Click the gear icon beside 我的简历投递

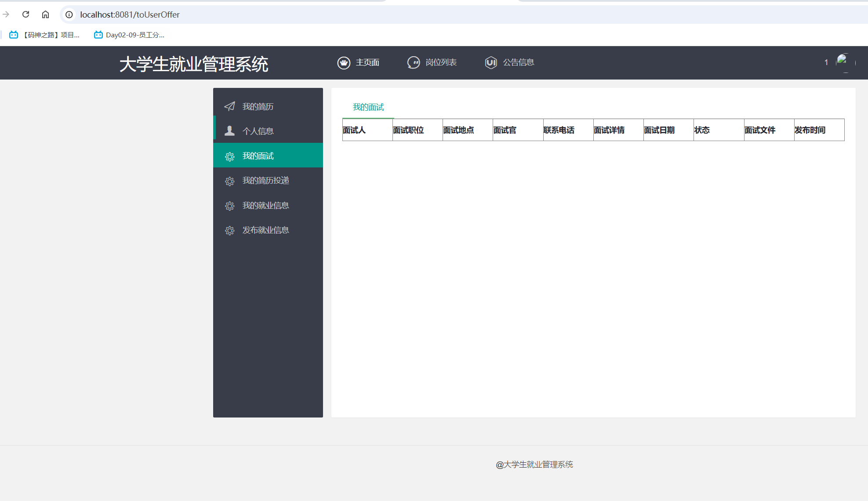pos(229,181)
